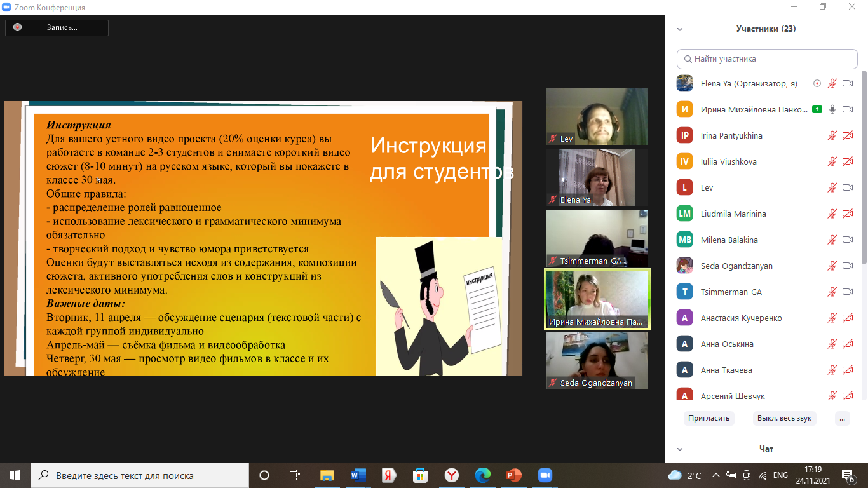868x488 pixels.
Task: Switch the ENG input language indicator
Action: coord(781,475)
